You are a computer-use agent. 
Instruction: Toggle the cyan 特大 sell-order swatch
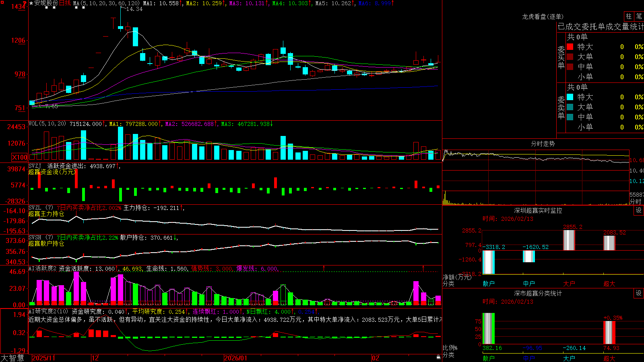coord(570,97)
